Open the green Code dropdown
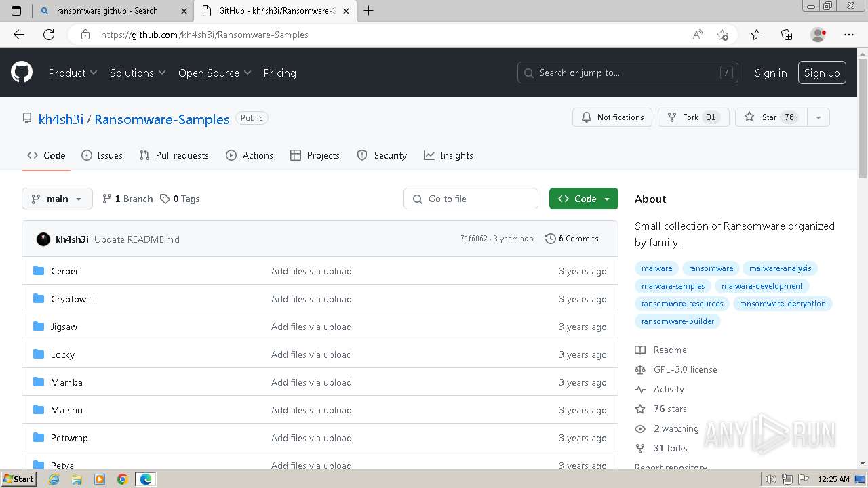 [x=584, y=199]
